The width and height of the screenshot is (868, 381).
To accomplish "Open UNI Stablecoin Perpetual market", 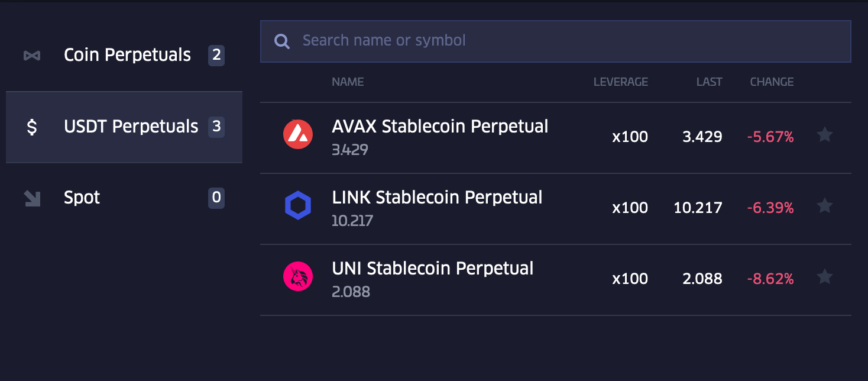I will pyautogui.click(x=433, y=269).
